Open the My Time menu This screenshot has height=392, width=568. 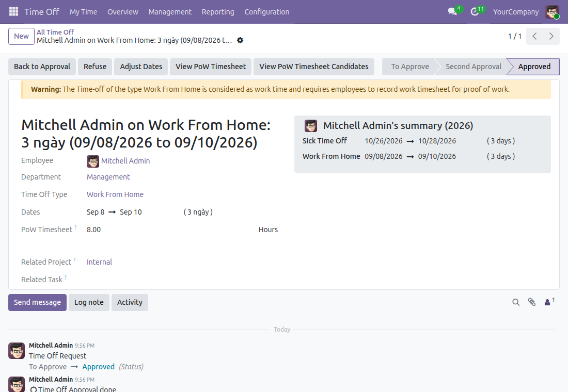pos(83,11)
